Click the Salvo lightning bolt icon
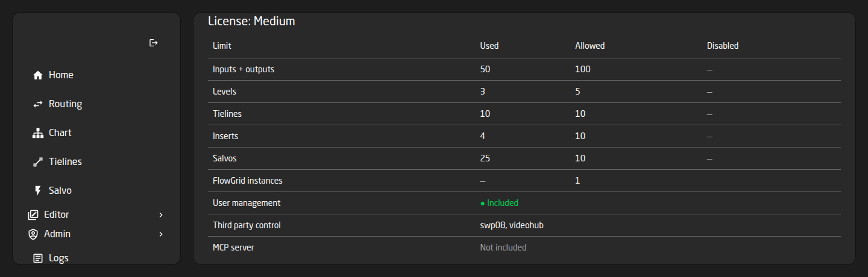Image resolution: width=868 pixels, height=277 pixels. point(38,191)
